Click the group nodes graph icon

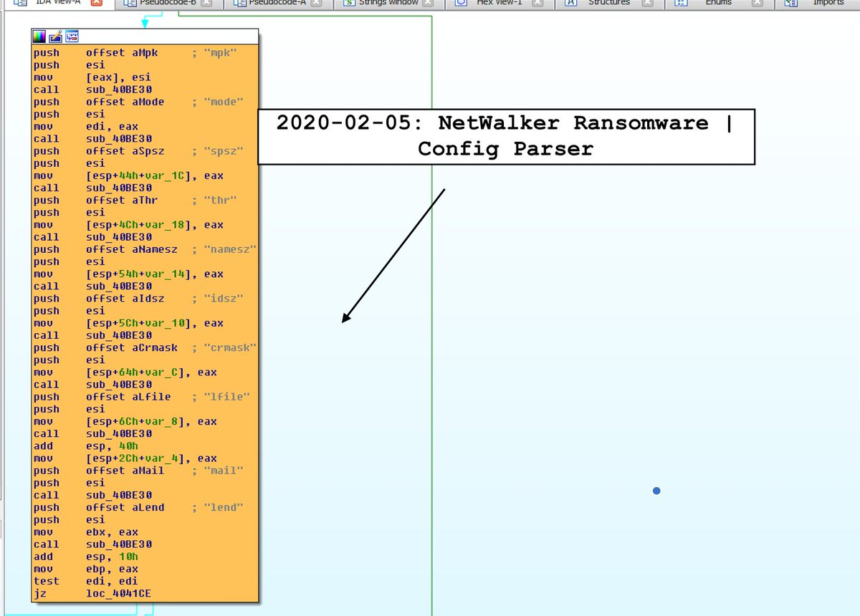[x=72, y=37]
